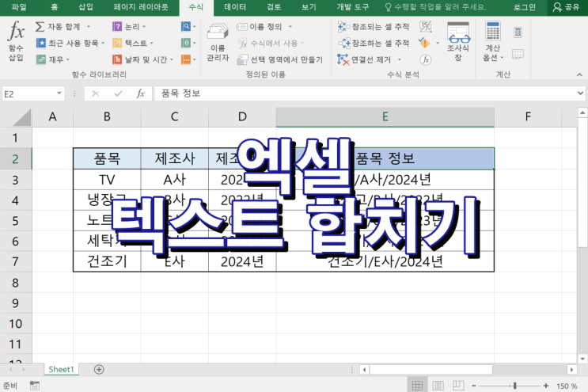This screenshot has height=392, width=588.
Task: Open the Financial (재무) functions menu
Action: point(50,59)
